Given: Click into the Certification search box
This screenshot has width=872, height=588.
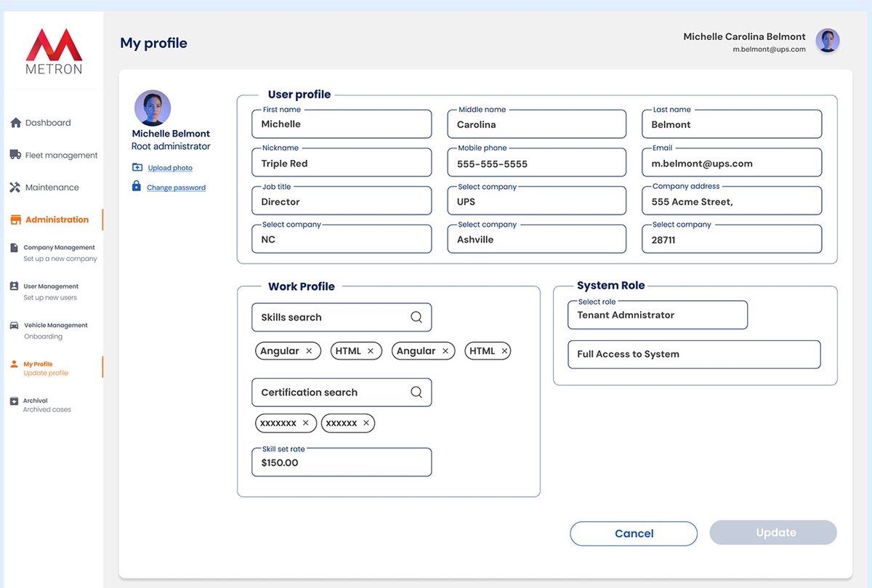Looking at the screenshot, I should pos(342,392).
